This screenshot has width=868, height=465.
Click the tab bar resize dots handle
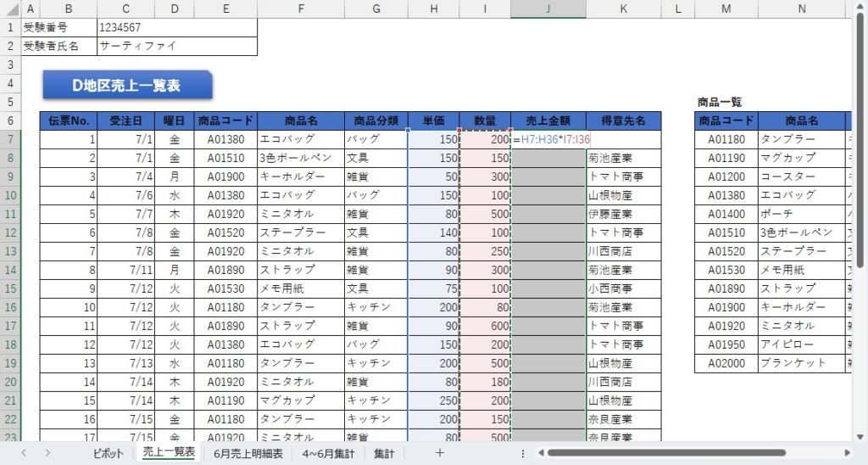tap(523, 453)
